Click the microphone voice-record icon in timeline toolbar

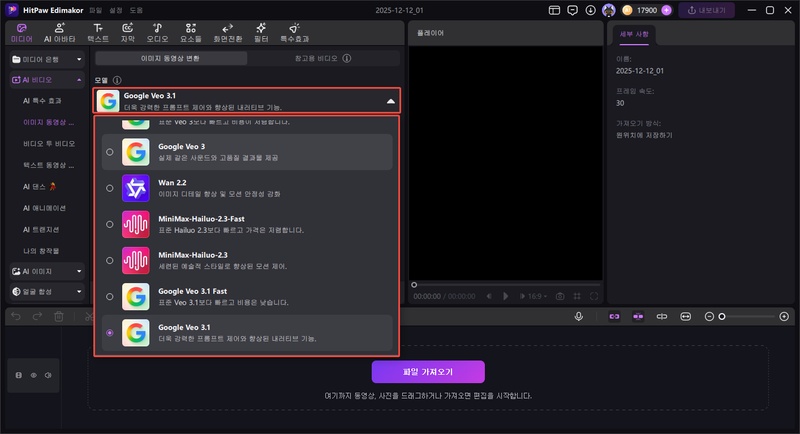[579, 316]
